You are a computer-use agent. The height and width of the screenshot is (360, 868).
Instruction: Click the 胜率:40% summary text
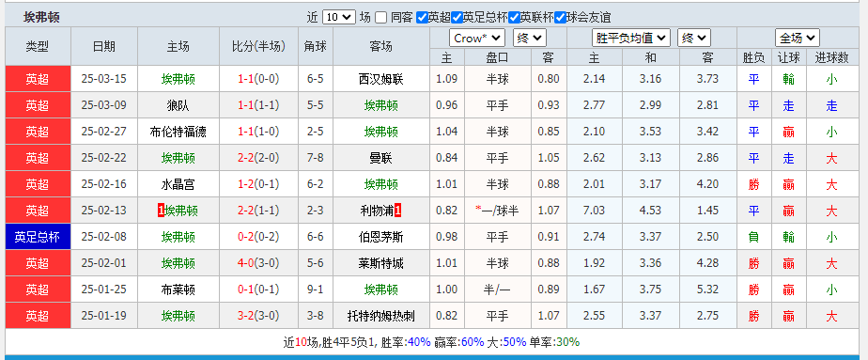[x=407, y=342]
